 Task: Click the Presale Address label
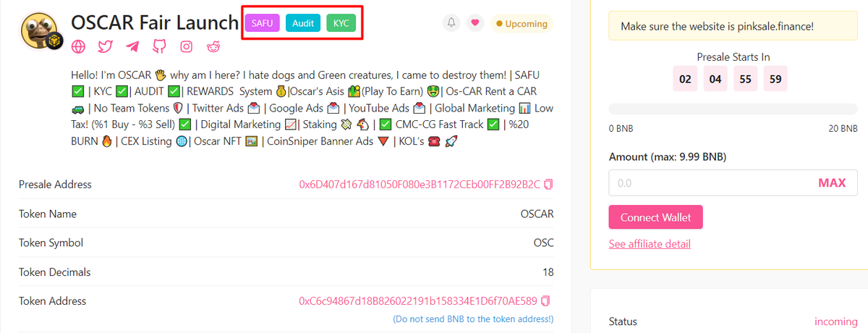coord(55,184)
